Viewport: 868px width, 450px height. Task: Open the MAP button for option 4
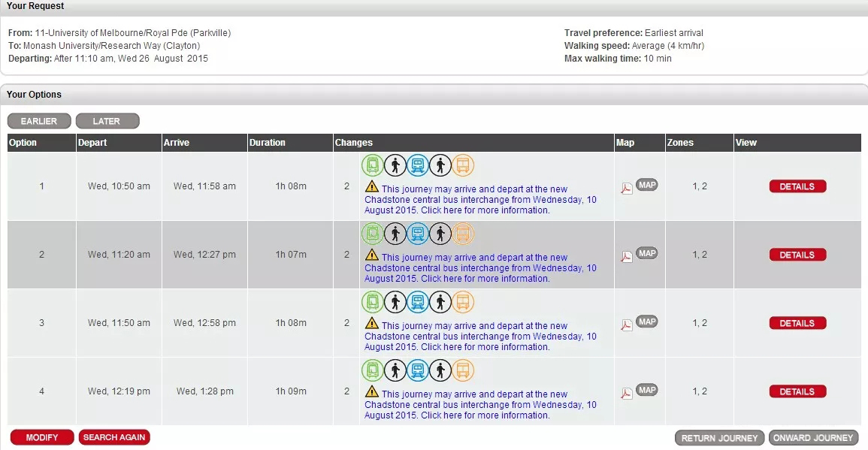tap(647, 390)
